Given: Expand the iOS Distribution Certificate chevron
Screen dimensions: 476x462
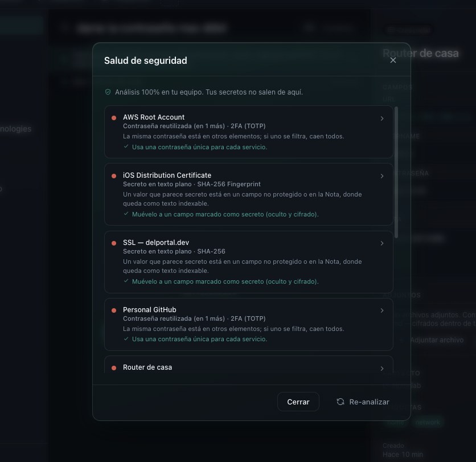Looking at the screenshot, I should (382, 176).
